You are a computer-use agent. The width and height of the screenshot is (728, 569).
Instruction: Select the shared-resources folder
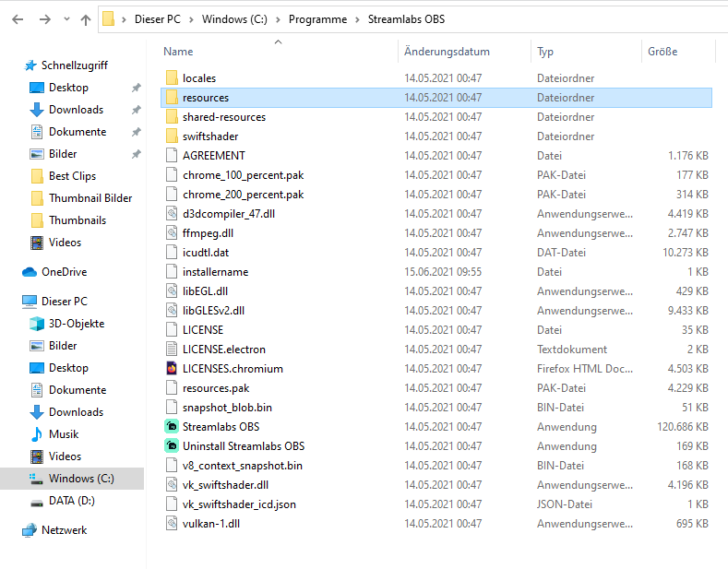tap(223, 117)
